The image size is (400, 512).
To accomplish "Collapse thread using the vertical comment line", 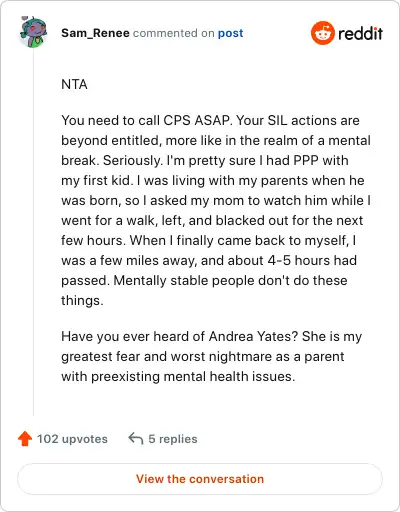I will point(33,232).
